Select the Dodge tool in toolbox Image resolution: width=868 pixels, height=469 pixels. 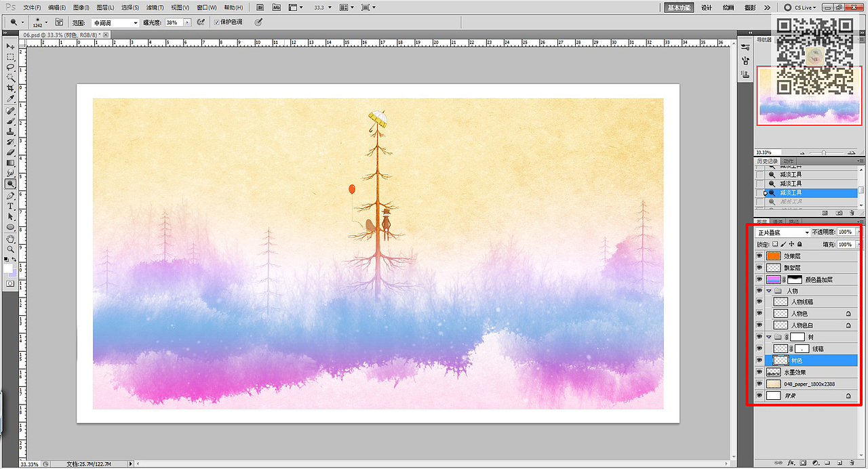click(x=10, y=184)
